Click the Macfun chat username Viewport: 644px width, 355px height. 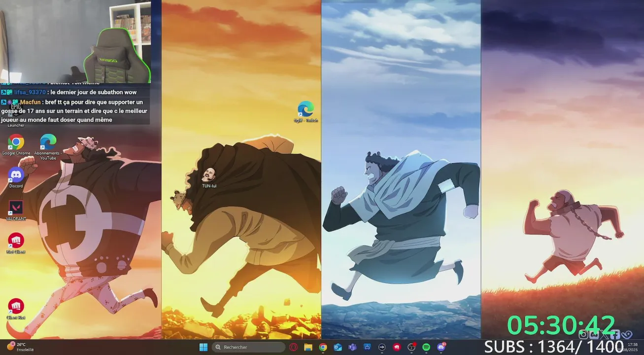coord(30,102)
